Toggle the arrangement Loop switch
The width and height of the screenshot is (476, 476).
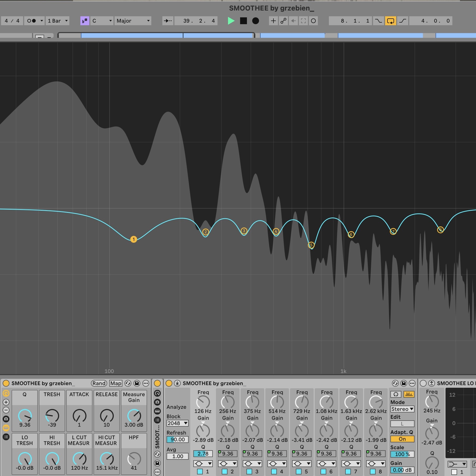tap(390, 21)
